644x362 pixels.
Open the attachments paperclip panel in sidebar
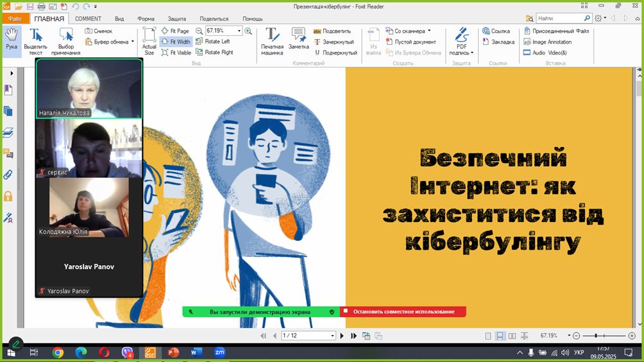[x=8, y=175]
